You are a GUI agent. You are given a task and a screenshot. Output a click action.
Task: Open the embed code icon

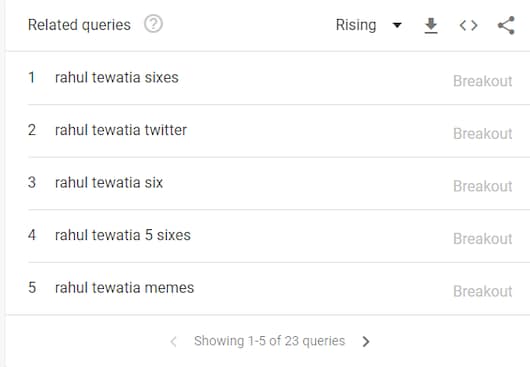click(x=468, y=25)
